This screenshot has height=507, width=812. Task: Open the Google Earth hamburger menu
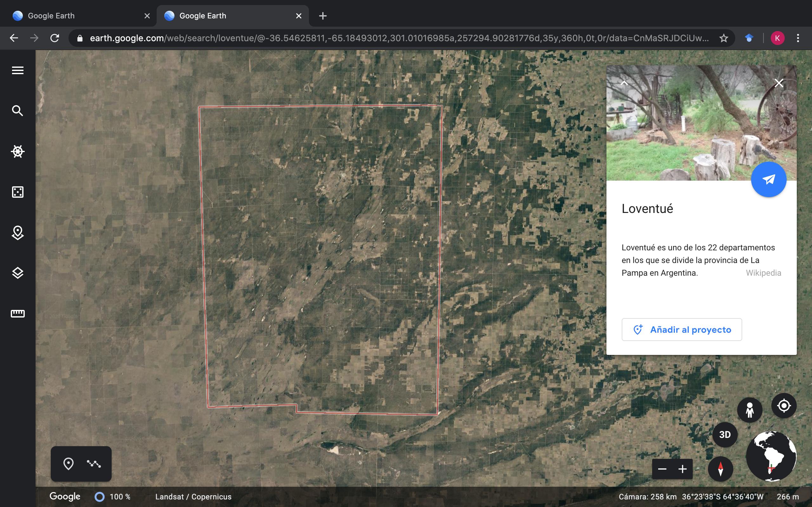pyautogui.click(x=17, y=70)
